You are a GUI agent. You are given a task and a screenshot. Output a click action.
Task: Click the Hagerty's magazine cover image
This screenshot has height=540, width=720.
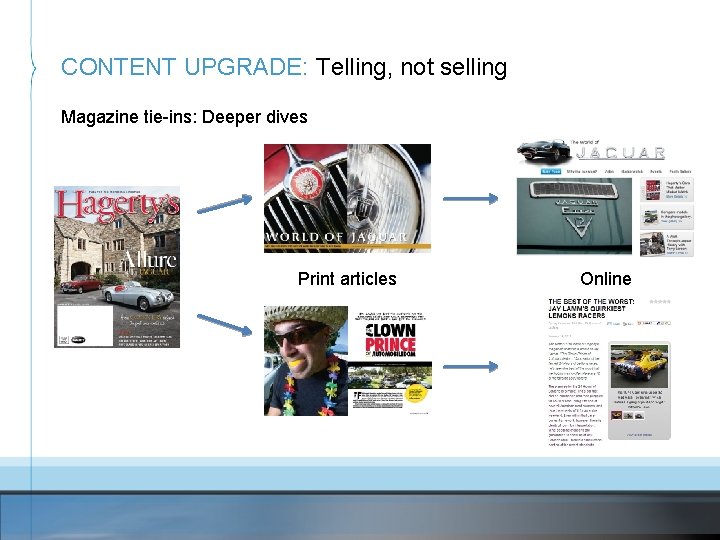tap(117, 267)
